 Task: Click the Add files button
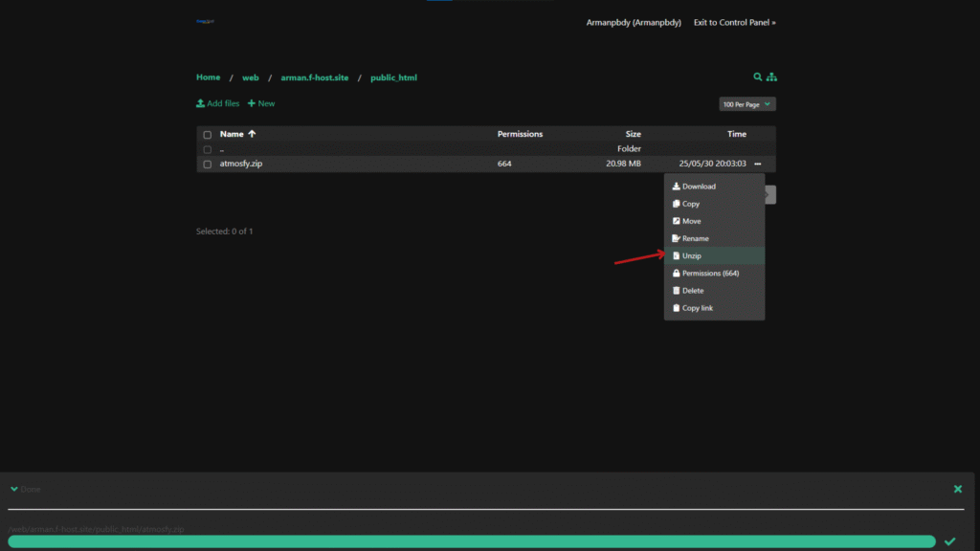click(x=218, y=103)
